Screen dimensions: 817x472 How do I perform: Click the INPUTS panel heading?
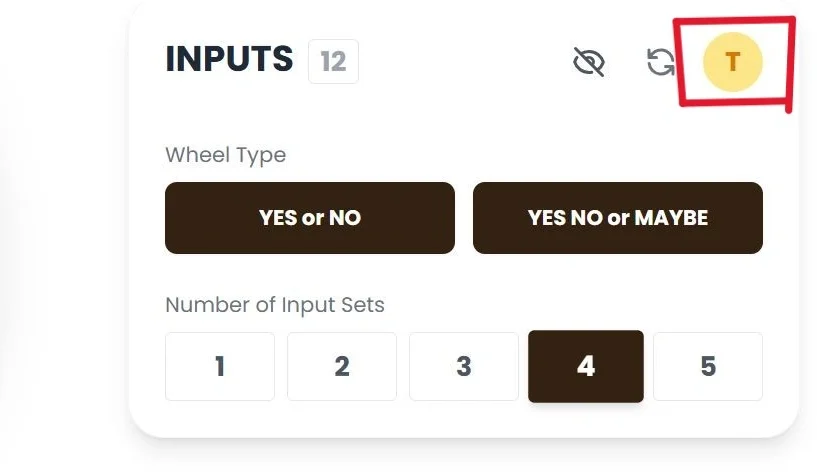(229, 60)
